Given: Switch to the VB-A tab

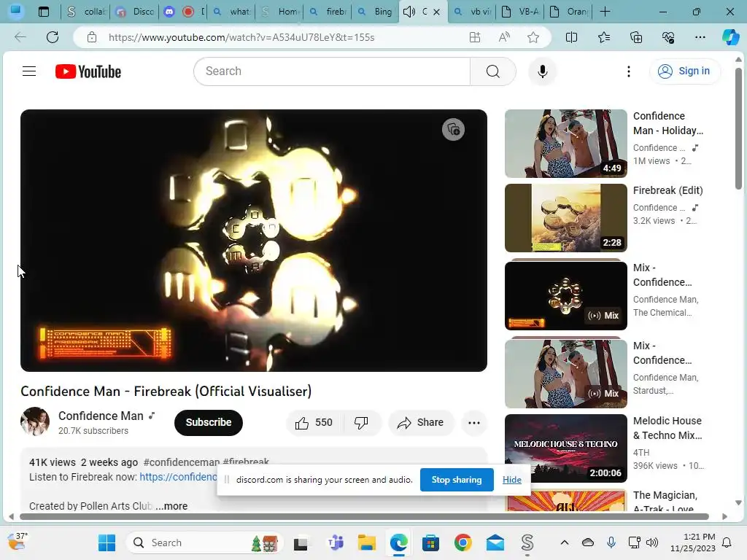Looking at the screenshot, I should [x=521, y=12].
